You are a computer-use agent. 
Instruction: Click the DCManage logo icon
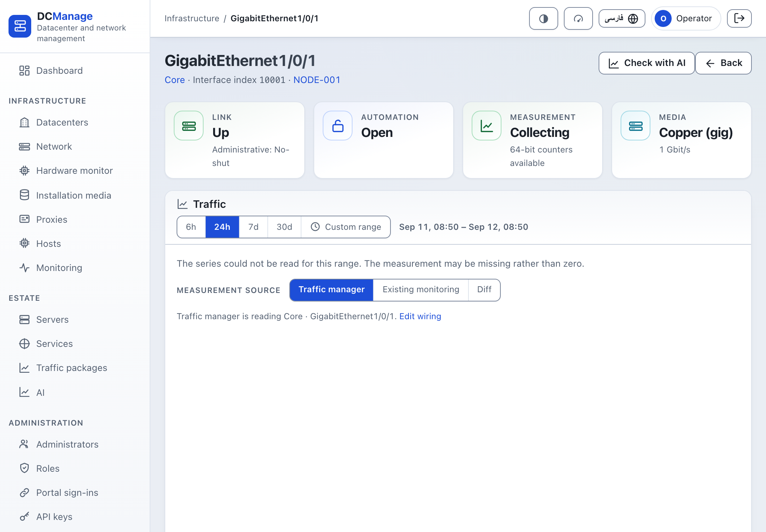click(x=20, y=26)
